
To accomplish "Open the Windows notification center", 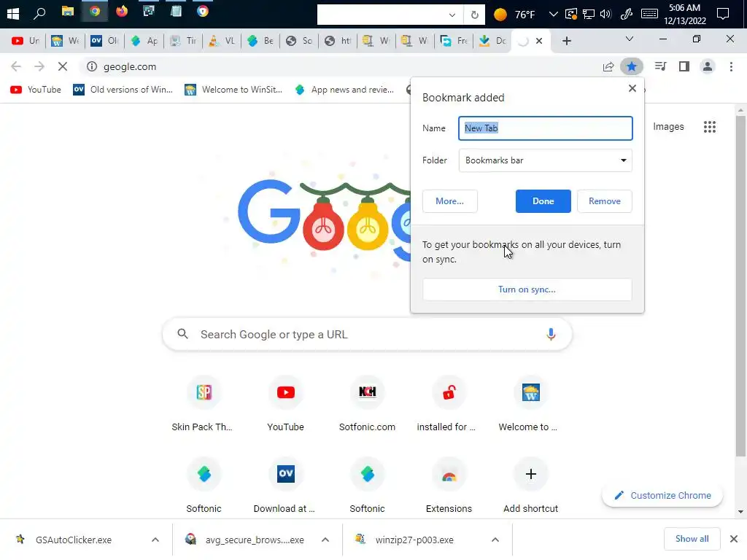I will [723, 14].
